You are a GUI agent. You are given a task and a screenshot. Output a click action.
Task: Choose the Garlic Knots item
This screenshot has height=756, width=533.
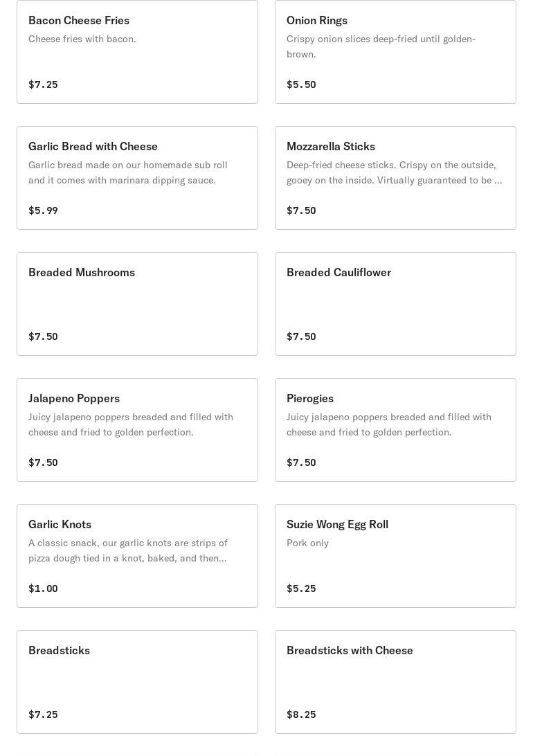pos(137,556)
